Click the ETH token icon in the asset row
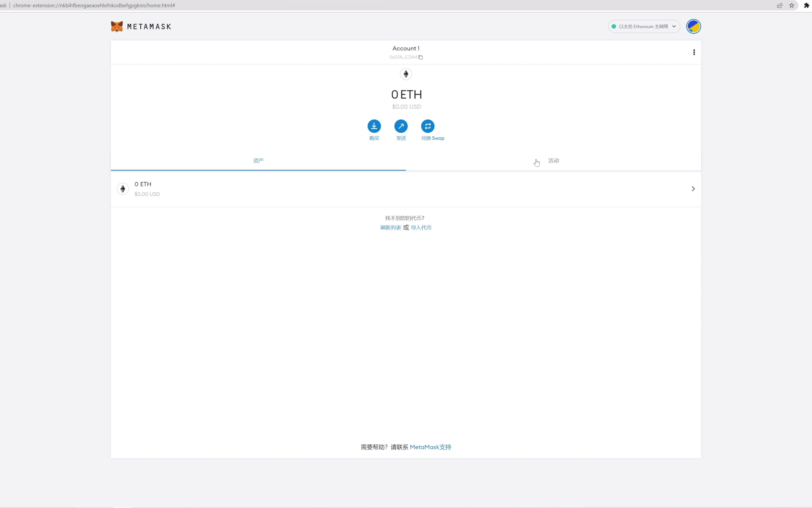812x508 pixels. (x=123, y=189)
